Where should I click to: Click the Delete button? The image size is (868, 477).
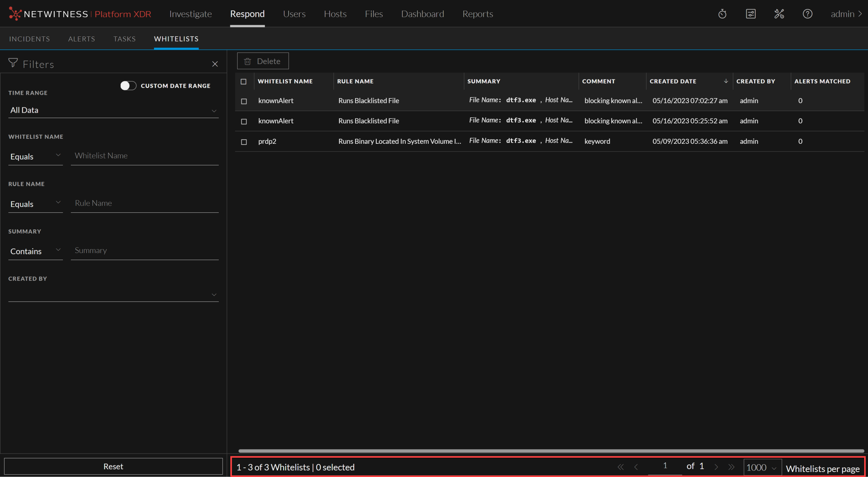tap(263, 61)
